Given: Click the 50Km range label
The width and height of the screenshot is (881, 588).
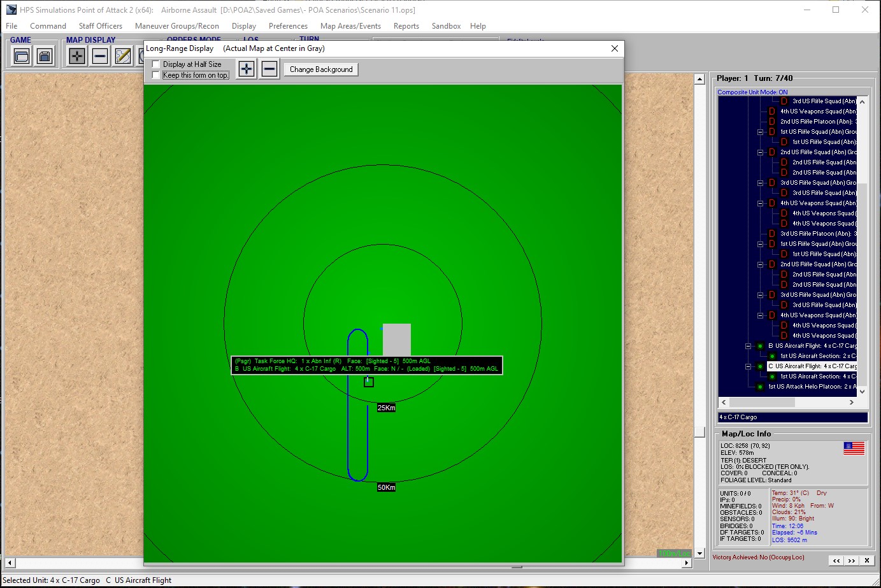Looking at the screenshot, I should (x=386, y=487).
